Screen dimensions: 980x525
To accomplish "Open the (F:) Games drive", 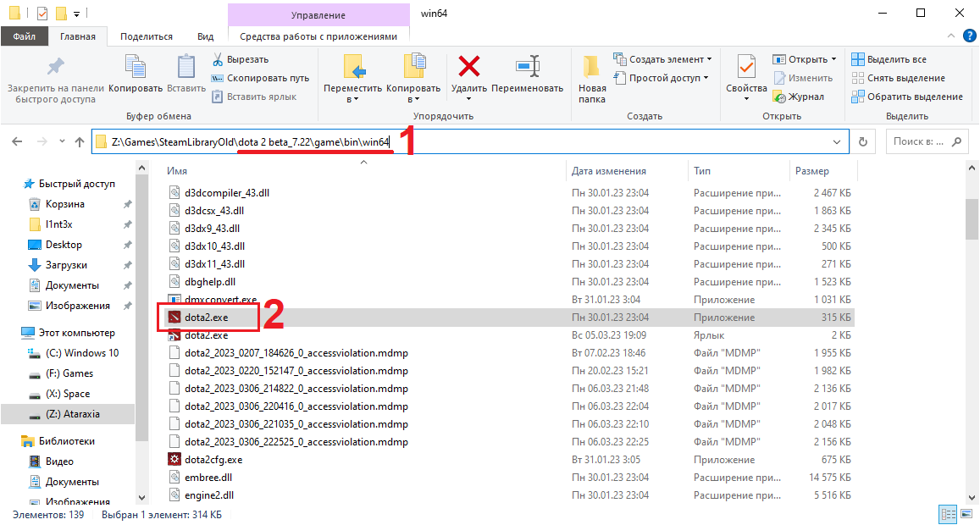I will [x=61, y=373].
